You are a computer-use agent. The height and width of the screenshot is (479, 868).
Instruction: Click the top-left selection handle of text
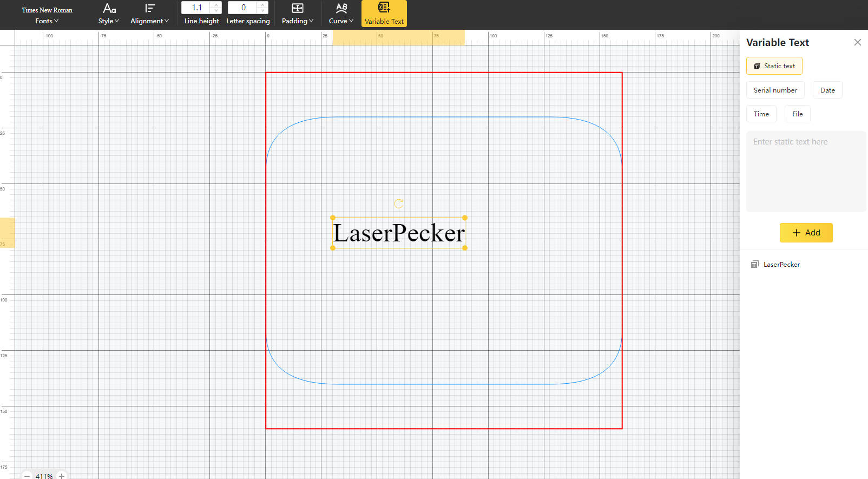pos(333,218)
